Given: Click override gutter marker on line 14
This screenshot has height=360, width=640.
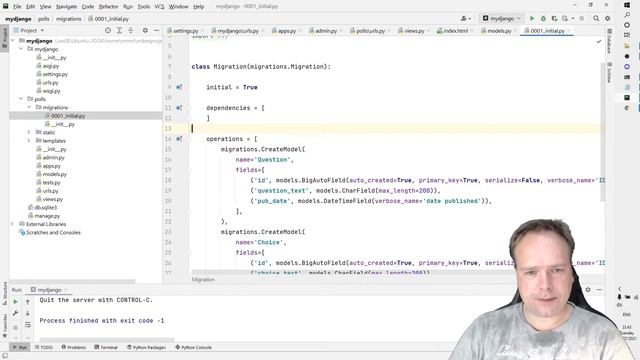Looking at the screenshot, I should 179,139.
